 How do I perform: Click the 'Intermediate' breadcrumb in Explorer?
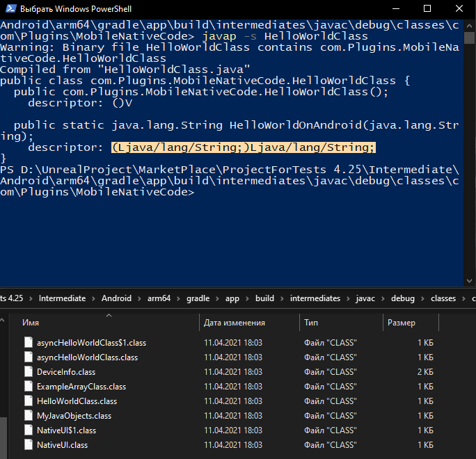[x=62, y=298]
